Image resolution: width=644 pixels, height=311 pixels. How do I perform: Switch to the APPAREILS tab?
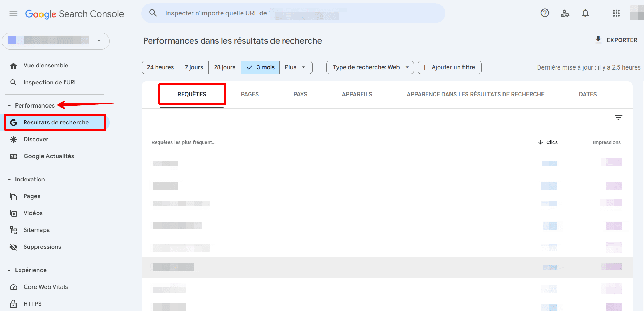point(357,94)
